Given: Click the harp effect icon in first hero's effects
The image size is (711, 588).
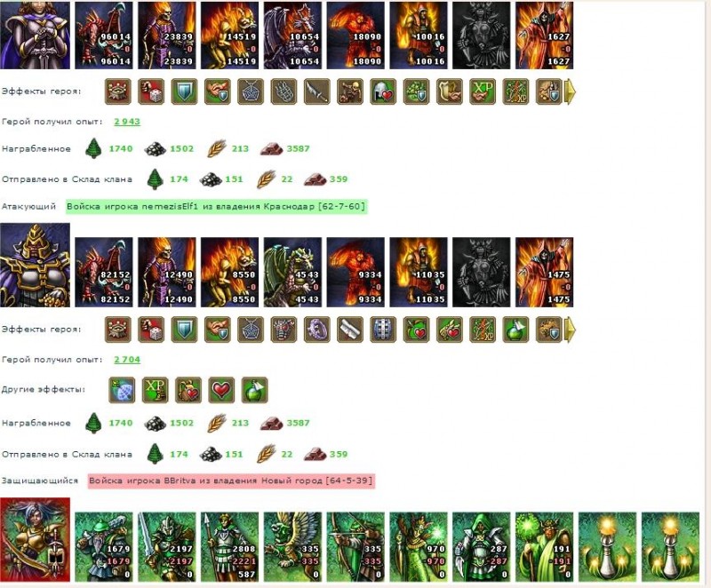Looking at the screenshot, I should (450, 91).
